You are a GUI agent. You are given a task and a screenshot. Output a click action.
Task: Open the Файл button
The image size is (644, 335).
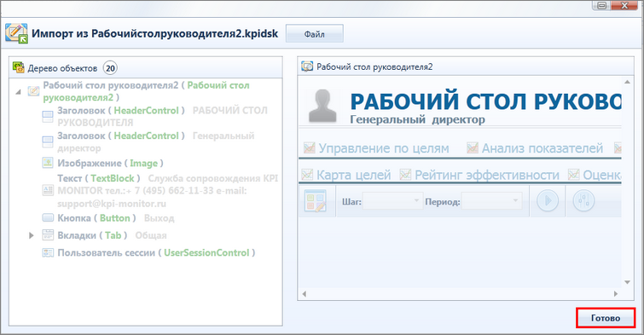point(315,34)
